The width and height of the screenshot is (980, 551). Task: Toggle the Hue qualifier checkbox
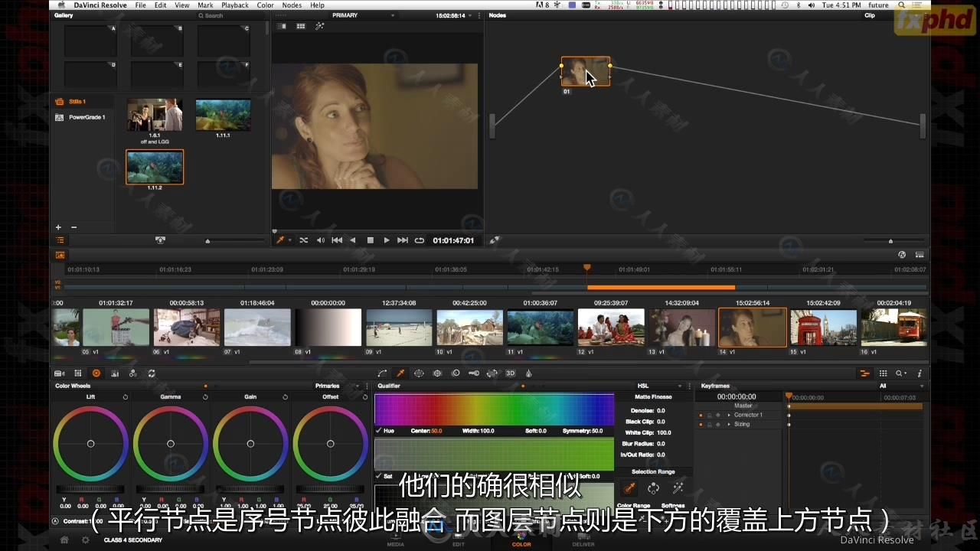pos(379,431)
